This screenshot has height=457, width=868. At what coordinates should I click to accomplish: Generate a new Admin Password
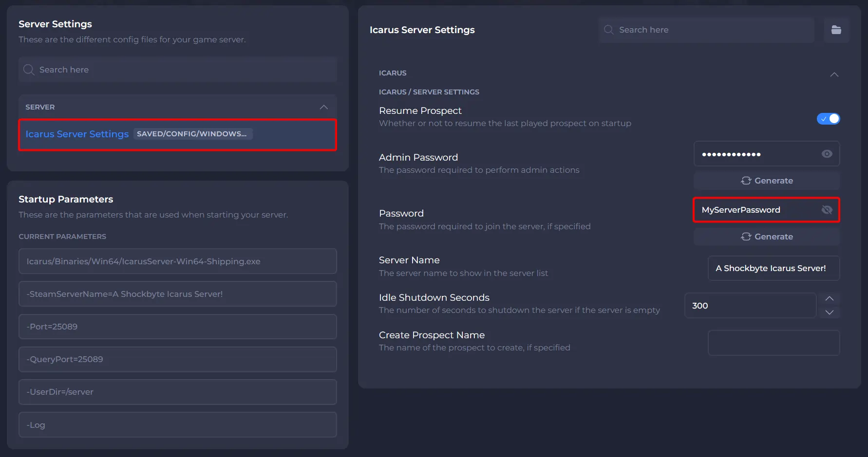767,181
